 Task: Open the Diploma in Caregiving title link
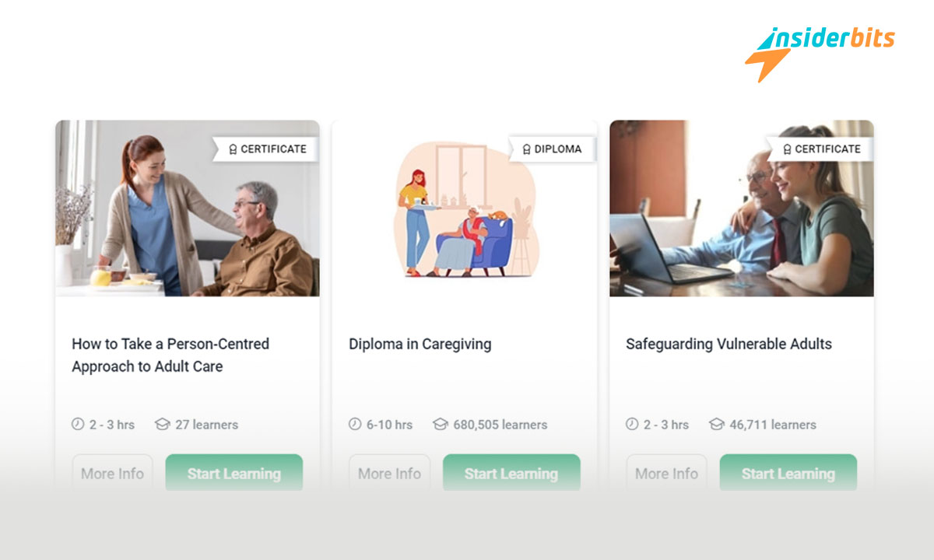click(x=420, y=344)
